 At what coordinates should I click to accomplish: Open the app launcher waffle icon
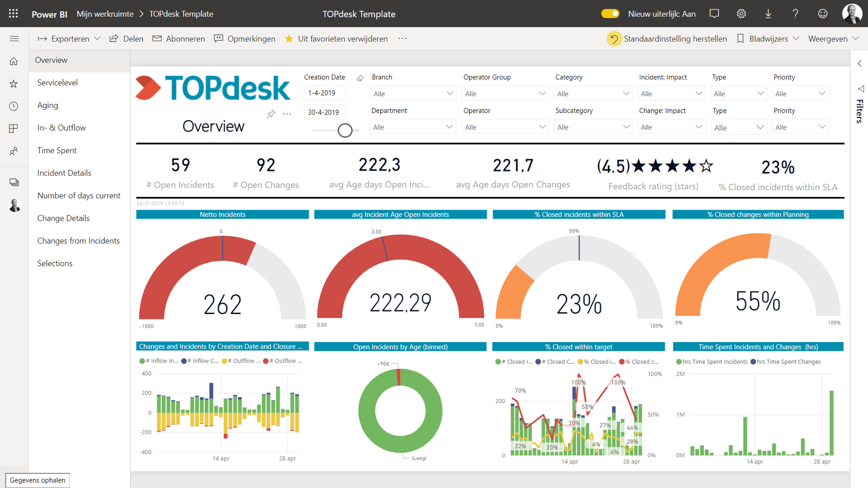pyautogui.click(x=13, y=13)
